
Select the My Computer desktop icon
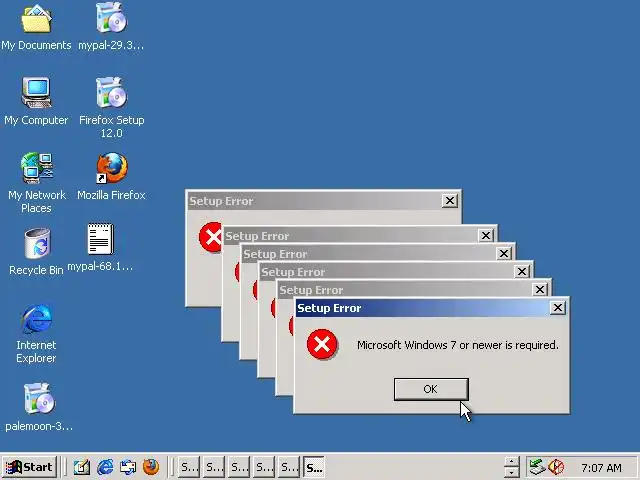coord(36,93)
